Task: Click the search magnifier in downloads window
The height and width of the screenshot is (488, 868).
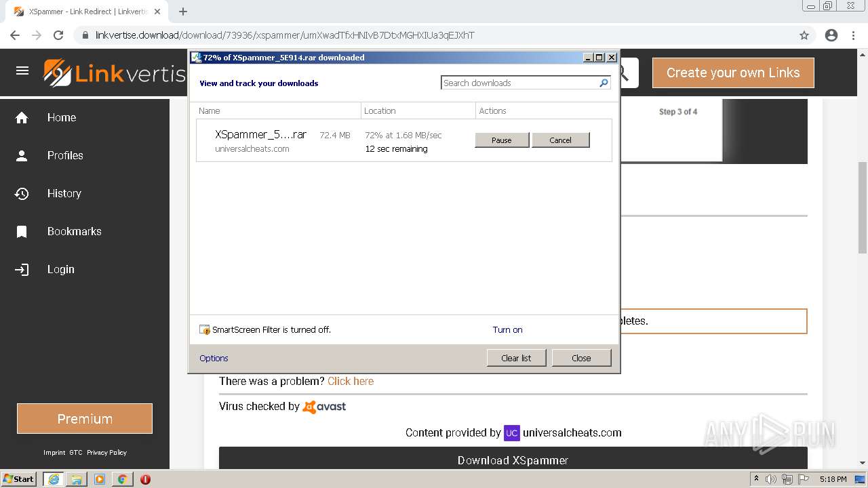Action: pyautogui.click(x=604, y=83)
